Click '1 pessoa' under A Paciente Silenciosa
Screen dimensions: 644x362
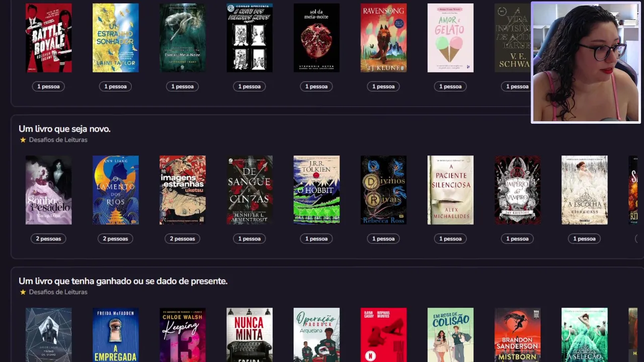(x=450, y=239)
